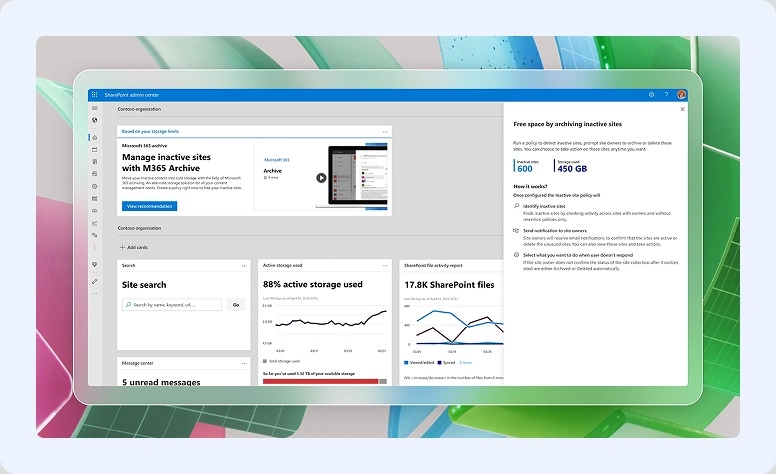This screenshot has width=776, height=474.
Task: Click the mail icon next to Send notification
Action: pyautogui.click(x=516, y=231)
